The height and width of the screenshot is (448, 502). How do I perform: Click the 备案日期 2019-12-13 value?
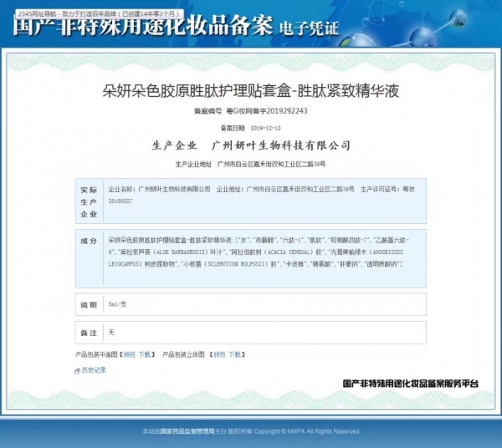coord(266,128)
